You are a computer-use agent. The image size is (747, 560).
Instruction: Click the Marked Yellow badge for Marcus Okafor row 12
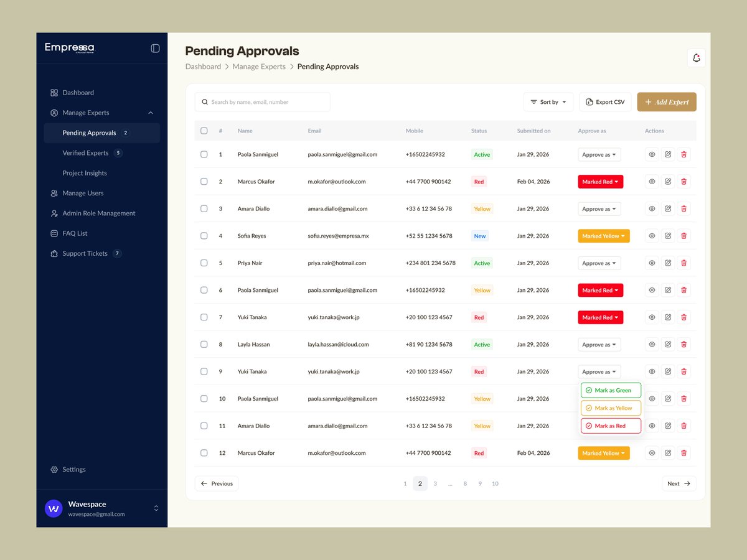[x=603, y=452]
